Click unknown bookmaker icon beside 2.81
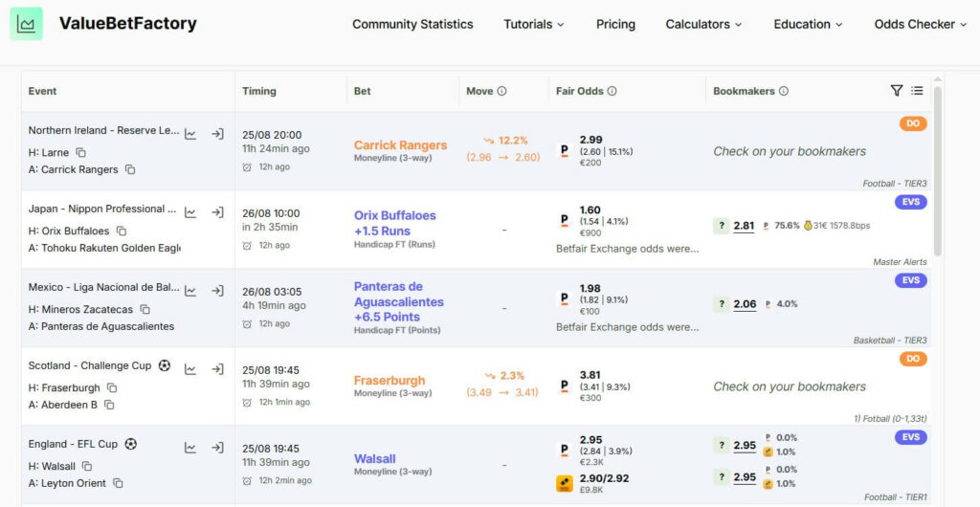Screen dimensions: 980x507 [722, 226]
